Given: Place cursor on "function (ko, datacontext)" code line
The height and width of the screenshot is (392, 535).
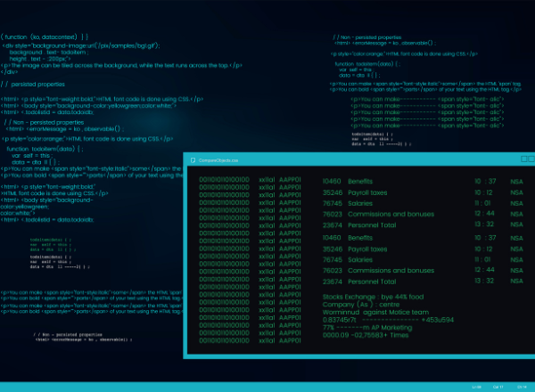Looking at the screenshot, I should (45, 36).
